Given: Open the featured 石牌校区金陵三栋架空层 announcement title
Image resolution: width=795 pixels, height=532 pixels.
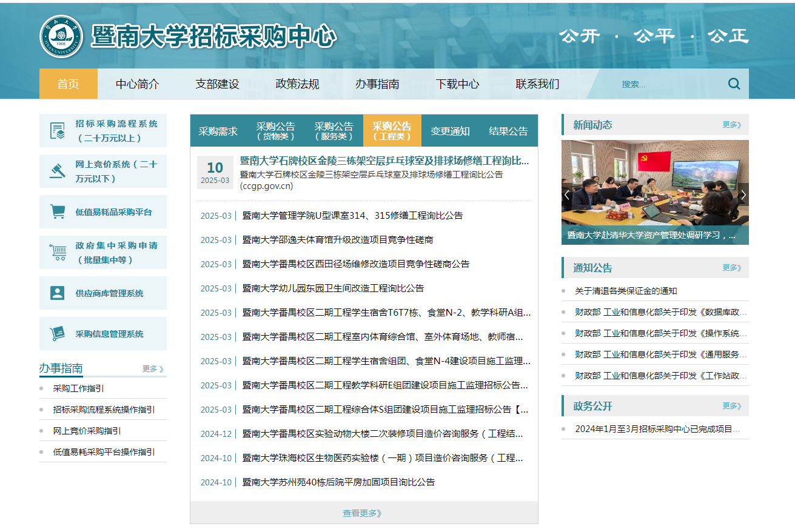Looking at the screenshot, I should pyautogui.click(x=384, y=161).
